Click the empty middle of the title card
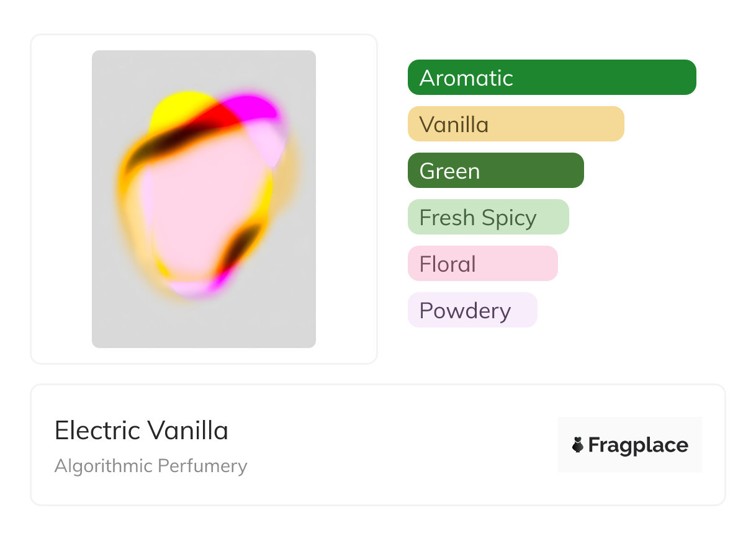The image size is (756, 536). (x=397, y=445)
